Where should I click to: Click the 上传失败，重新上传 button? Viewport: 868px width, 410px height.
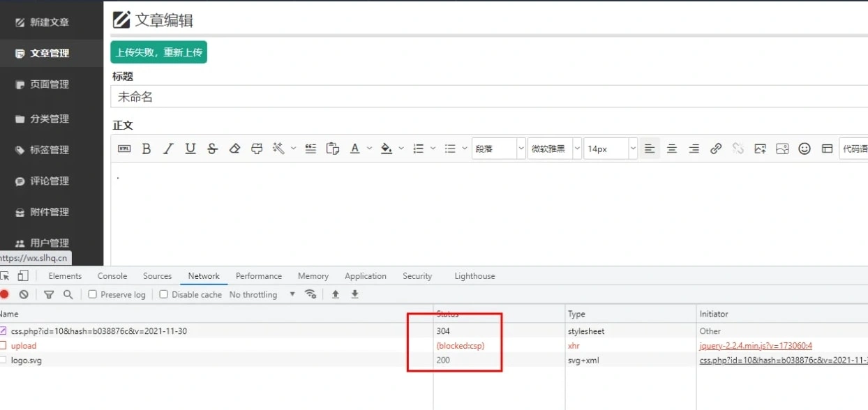click(x=158, y=52)
